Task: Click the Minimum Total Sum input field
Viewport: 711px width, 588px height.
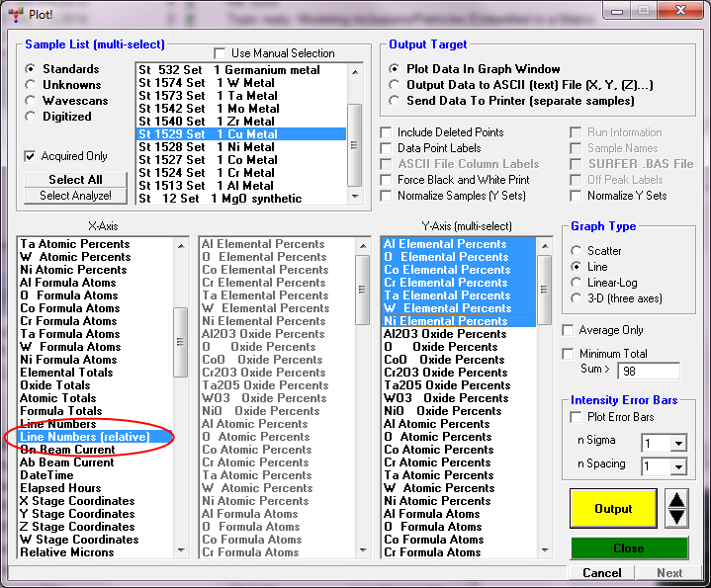Action: [x=648, y=372]
